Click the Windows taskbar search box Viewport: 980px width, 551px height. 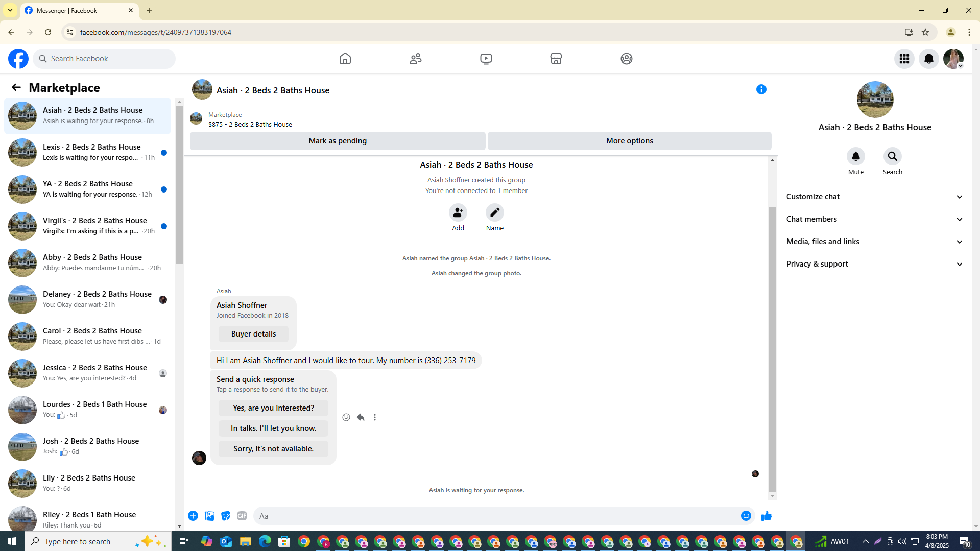point(98,541)
